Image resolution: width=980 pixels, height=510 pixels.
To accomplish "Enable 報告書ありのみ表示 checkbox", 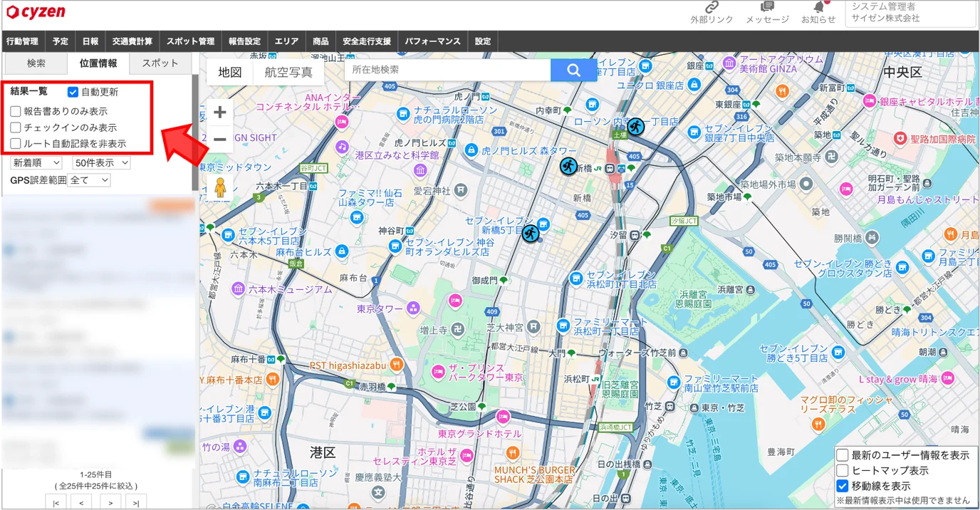I will (x=16, y=111).
